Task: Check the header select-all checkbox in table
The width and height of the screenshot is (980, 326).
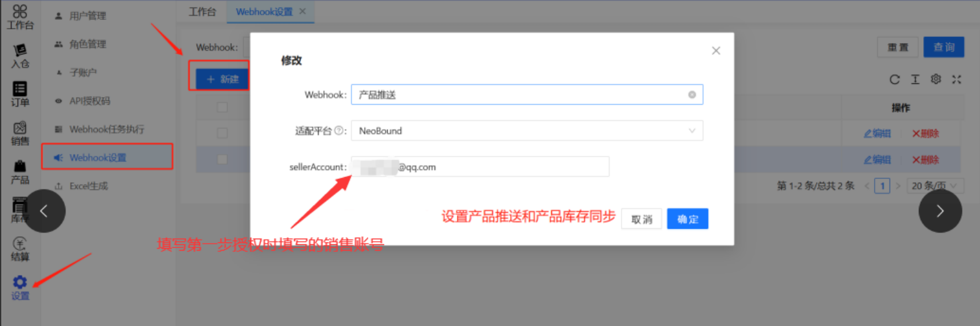Action: 222,107
